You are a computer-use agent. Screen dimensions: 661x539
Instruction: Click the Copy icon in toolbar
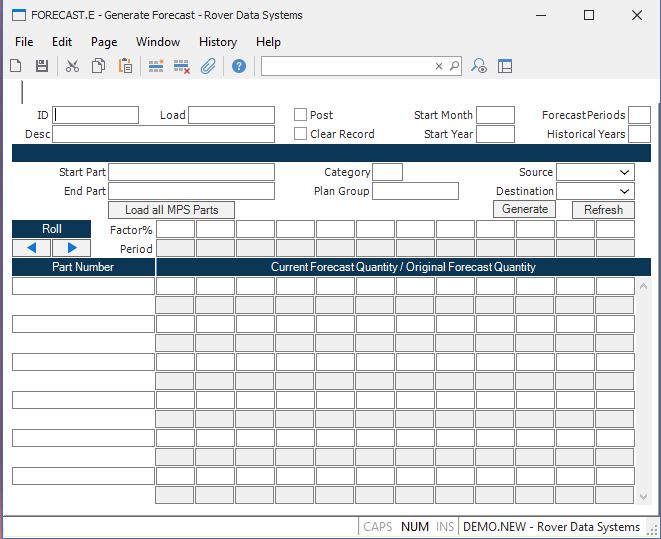click(99, 66)
